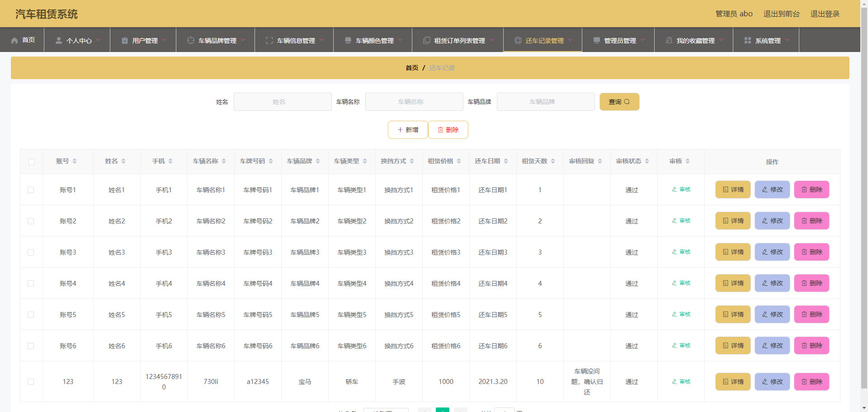Viewport: 868px width, 412px height.
Task: Check the checkbox for row 账号2
Action: 31,221
